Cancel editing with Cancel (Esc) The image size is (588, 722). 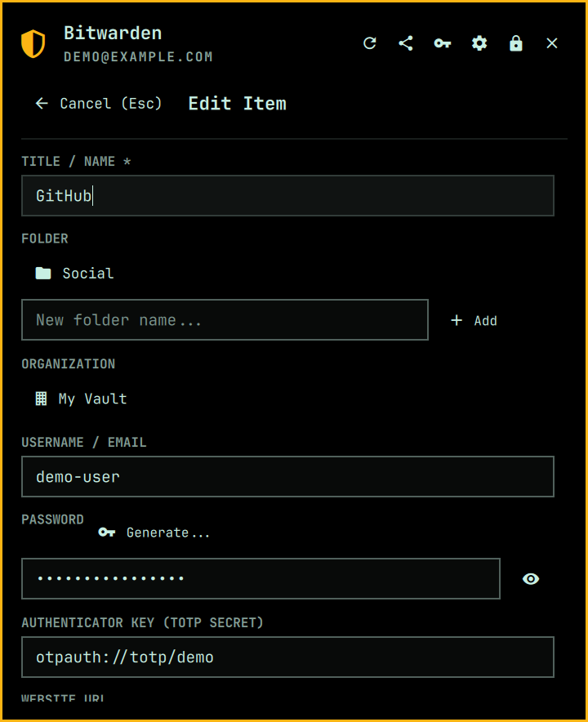[99, 103]
